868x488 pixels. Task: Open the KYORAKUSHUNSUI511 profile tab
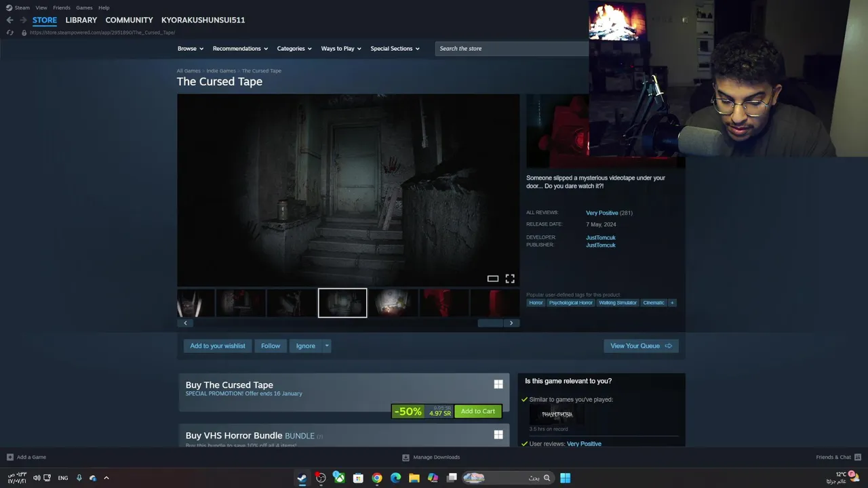coord(203,20)
